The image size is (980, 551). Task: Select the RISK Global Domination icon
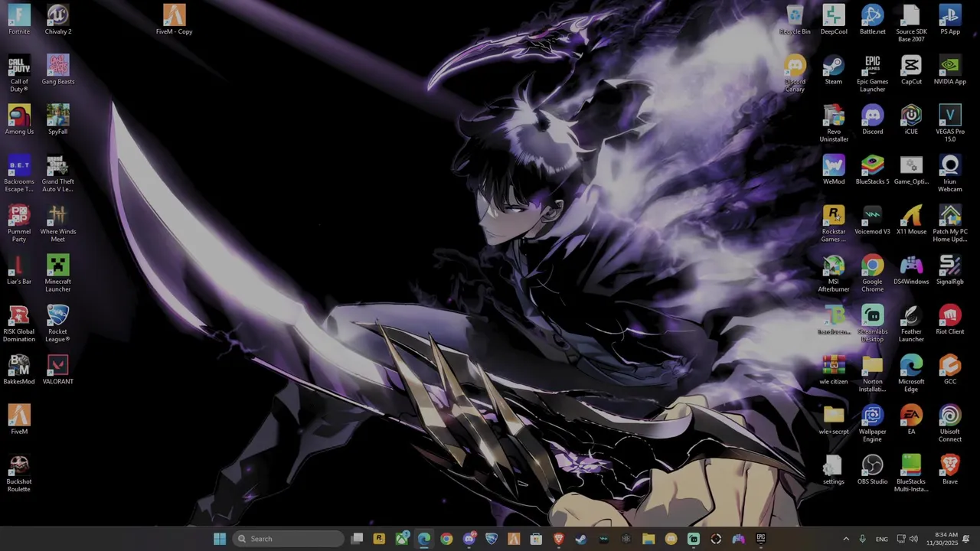(x=19, y=323)
